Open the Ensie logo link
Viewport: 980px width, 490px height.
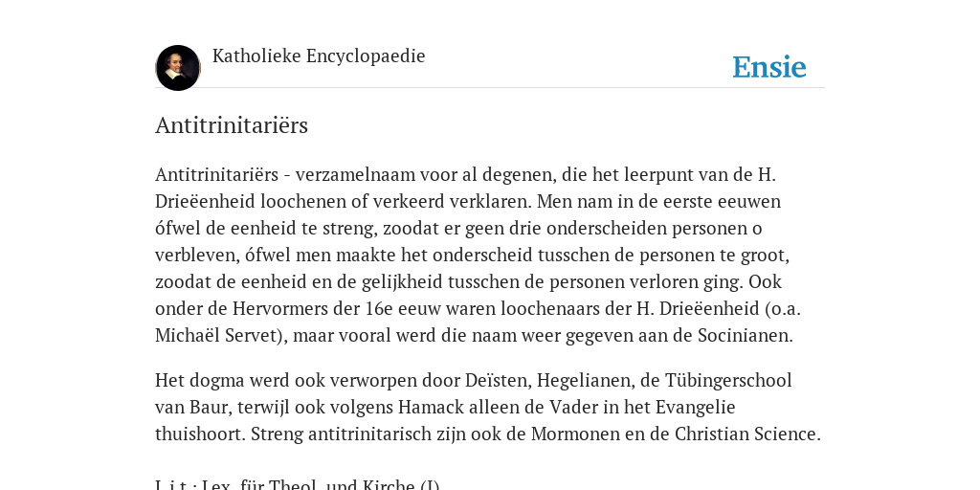[x=768, y=67]
